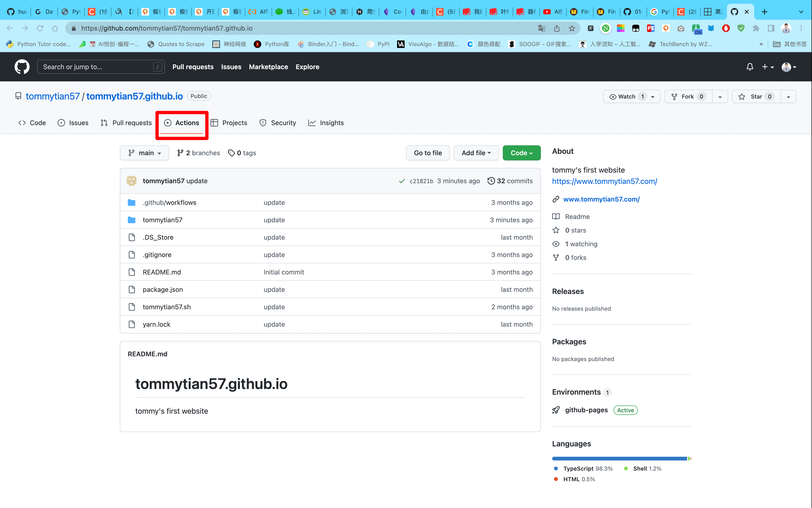The width and height of the screenshot is (812, 508).
Task: Click the Chrome profile avatar in toolbar
Action: coord(786,28)
